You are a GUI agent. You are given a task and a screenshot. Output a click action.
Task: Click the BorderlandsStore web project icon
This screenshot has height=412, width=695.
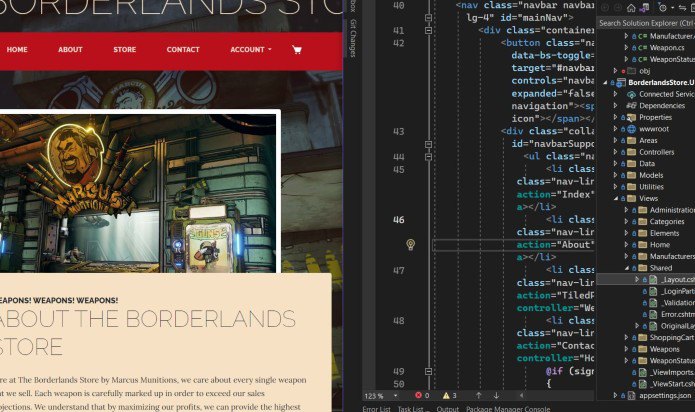pos(621,83)
